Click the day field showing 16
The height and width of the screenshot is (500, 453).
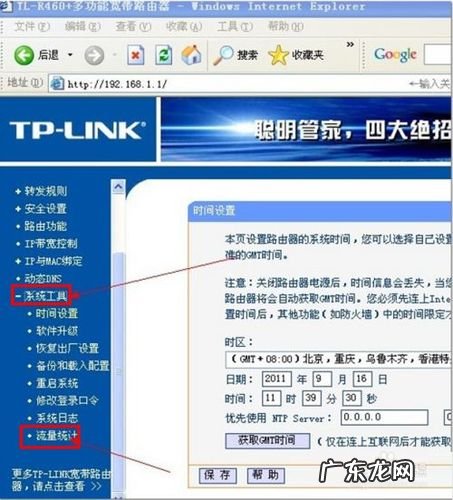(362, 379)
